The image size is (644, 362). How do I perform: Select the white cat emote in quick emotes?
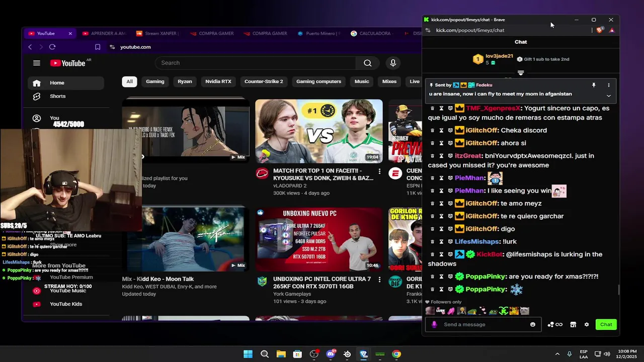point(524,311)
